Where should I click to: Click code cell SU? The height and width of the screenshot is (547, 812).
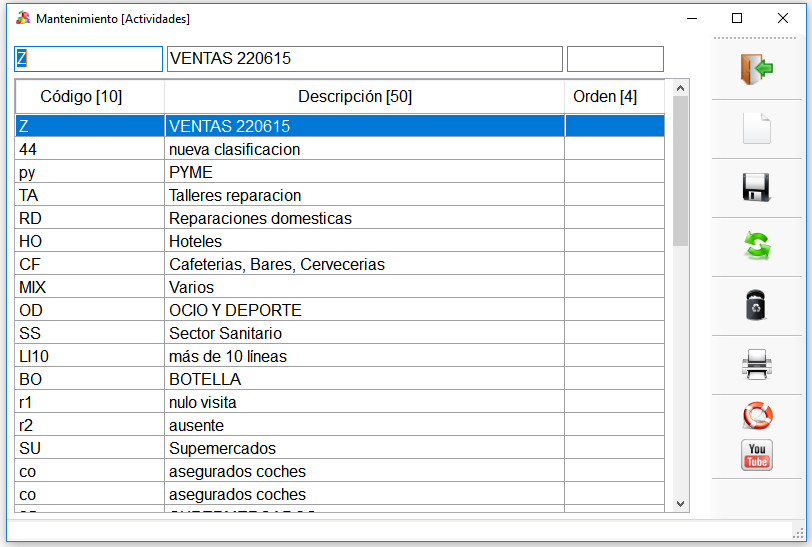[90, 448]
